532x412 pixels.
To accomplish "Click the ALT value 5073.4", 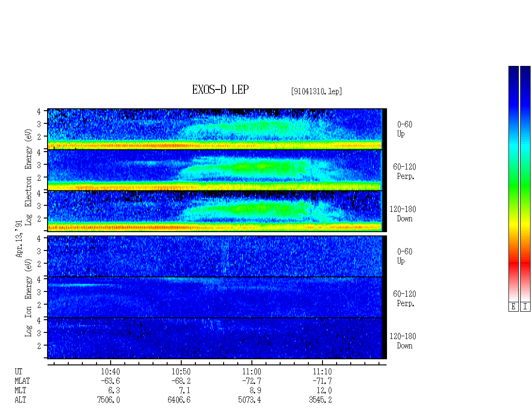I will (x=250, y=400).
